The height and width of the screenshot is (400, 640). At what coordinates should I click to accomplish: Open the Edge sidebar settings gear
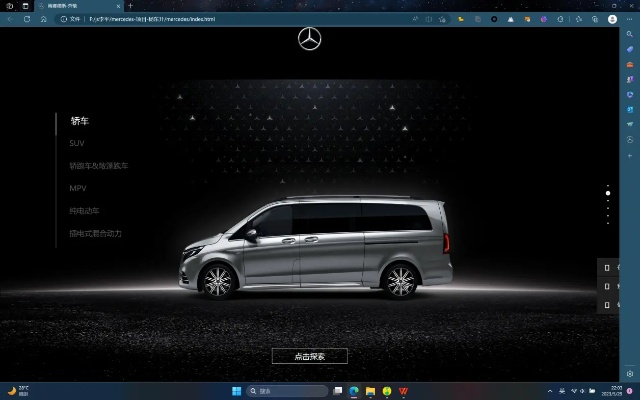pyautogui.click(x=630, y=373)
